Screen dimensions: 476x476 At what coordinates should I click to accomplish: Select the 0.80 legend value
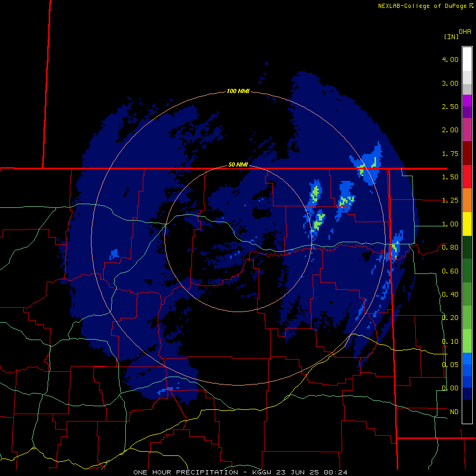coord(450,248)
